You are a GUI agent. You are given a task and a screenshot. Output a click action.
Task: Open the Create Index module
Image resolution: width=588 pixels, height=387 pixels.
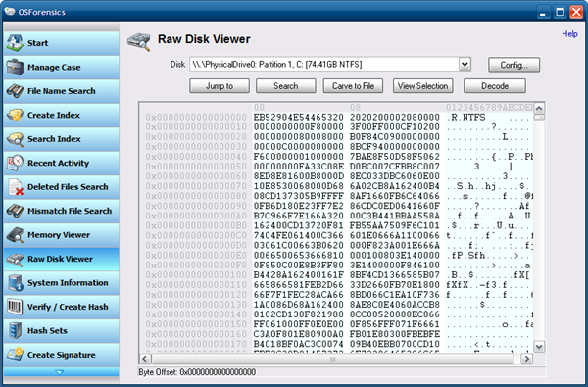61,116
